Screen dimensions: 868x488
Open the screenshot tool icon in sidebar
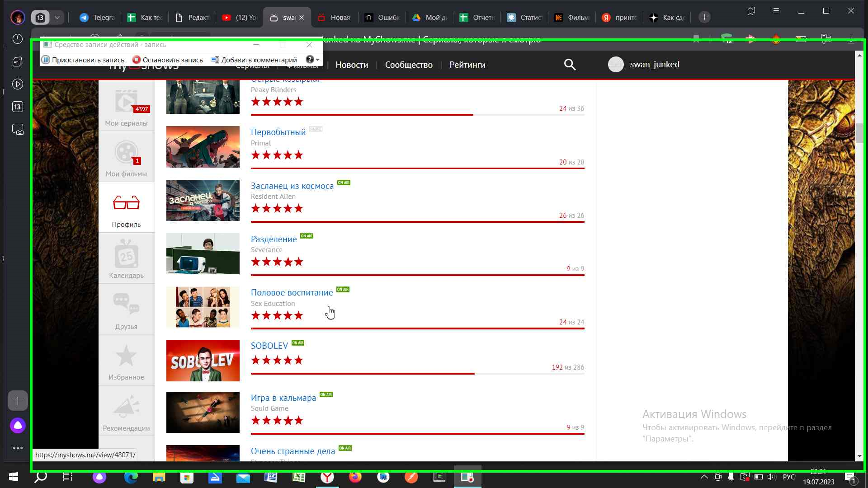18,130
